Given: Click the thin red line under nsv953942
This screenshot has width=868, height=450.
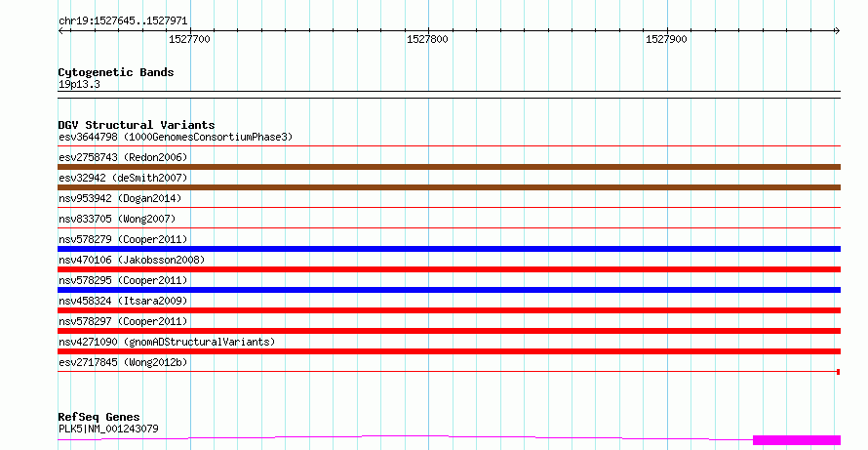Looking at the screenshot, I should (449, 208).
